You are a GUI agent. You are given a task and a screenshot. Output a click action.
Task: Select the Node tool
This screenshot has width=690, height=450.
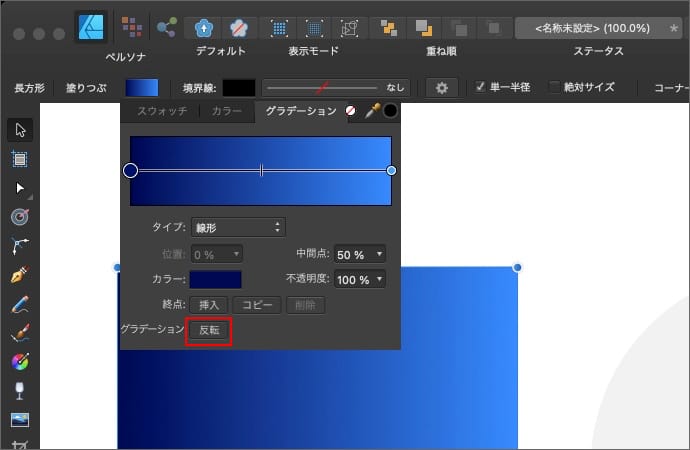(19, 188)
